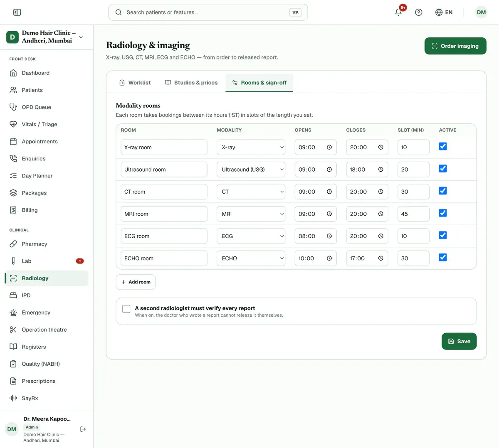Viewport: 499px width, 448px height.
Task: Click the Emergency siren icon
Action: (x=13, y=313)
